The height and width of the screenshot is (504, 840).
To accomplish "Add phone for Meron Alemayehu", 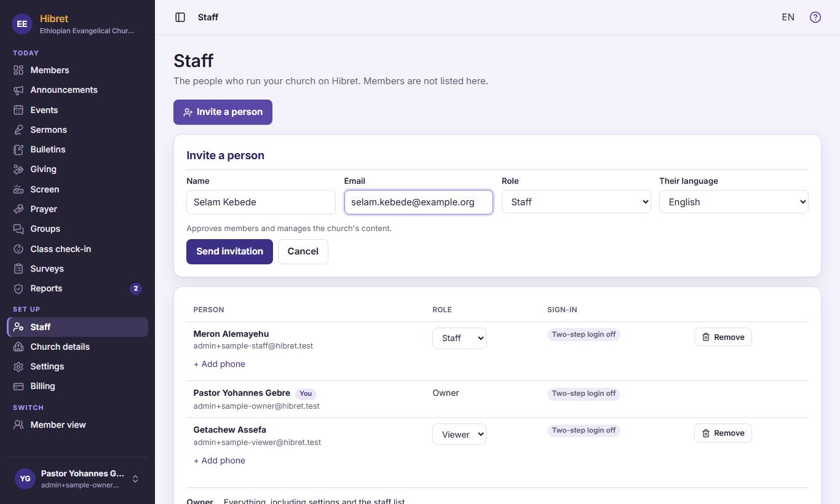I will coord(220,364).
